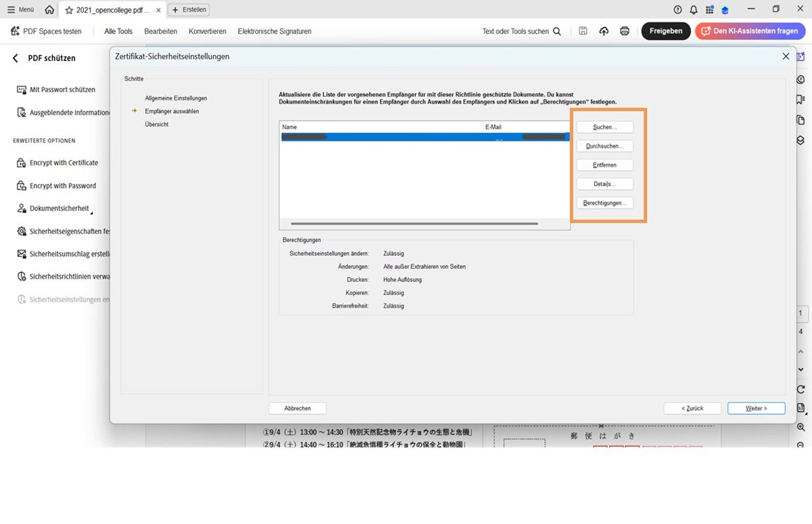Click the Berechtigungen... button
The width and height of the screenshot is (812, 524).
(604, 203)
